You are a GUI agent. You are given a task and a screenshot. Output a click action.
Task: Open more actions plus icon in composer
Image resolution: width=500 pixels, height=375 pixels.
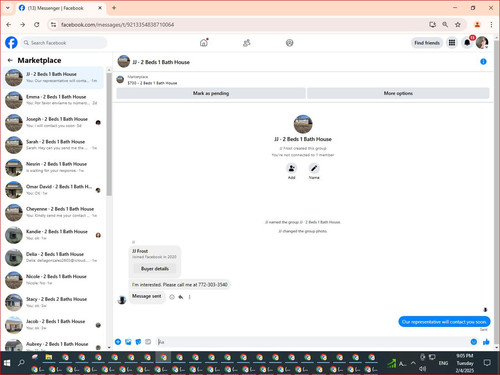[118, 342]
